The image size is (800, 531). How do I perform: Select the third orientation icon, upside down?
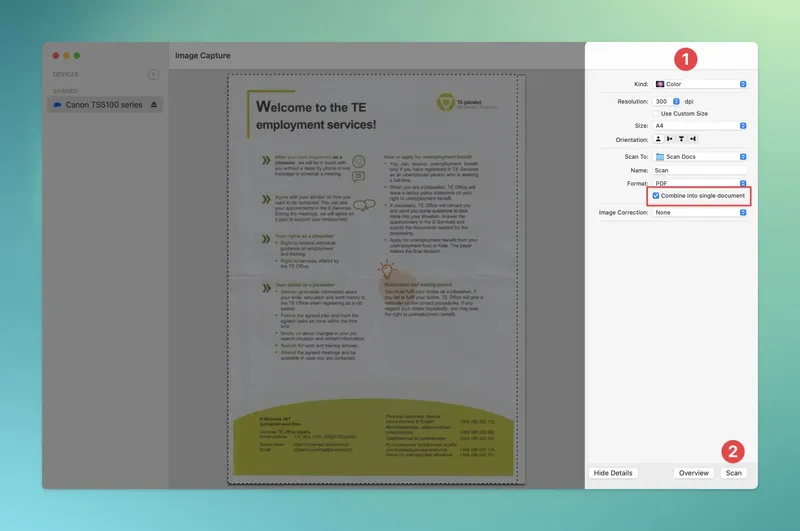tap(681, 140)
